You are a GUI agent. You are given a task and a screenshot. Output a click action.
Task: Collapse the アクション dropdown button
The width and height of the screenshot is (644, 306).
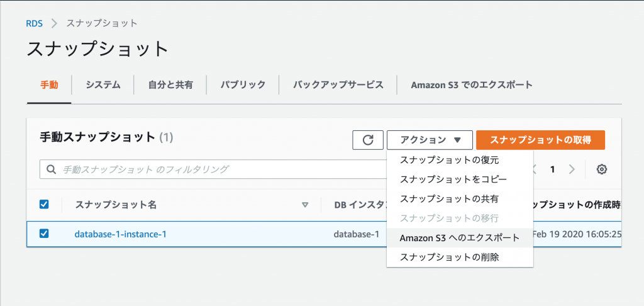point(431,140)
